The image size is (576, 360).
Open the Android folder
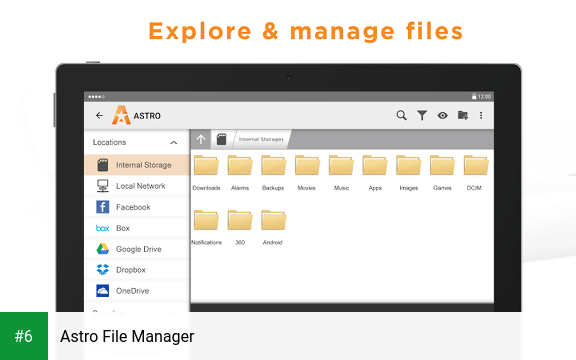point(273,227)
